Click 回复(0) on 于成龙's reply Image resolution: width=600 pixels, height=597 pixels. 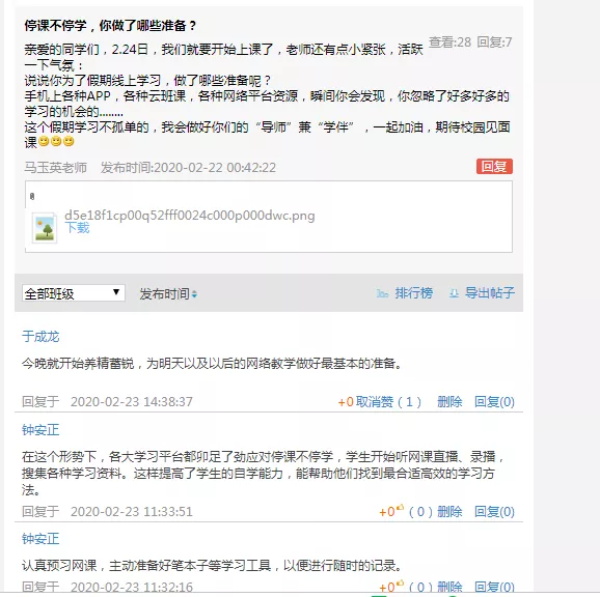tap(494, 402)
